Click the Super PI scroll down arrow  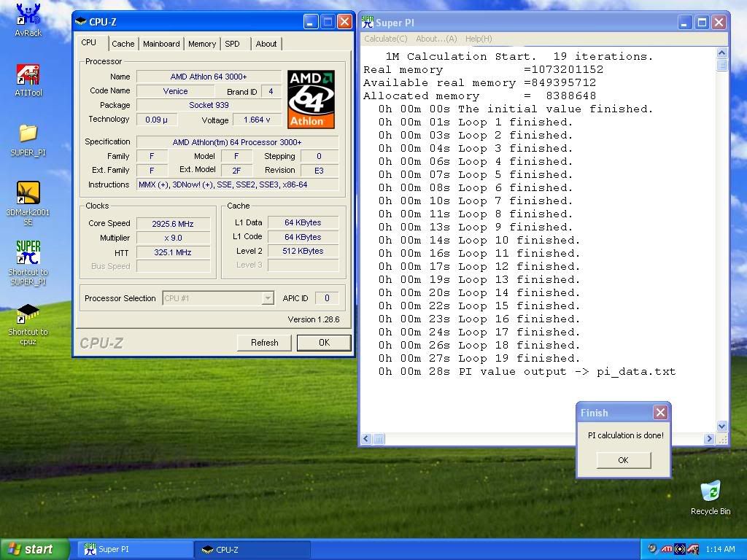click(x=721, y=426)
